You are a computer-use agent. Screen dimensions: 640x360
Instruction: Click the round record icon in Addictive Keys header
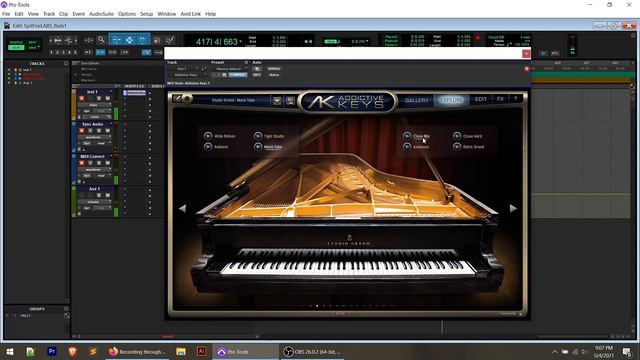click(187, 98)
